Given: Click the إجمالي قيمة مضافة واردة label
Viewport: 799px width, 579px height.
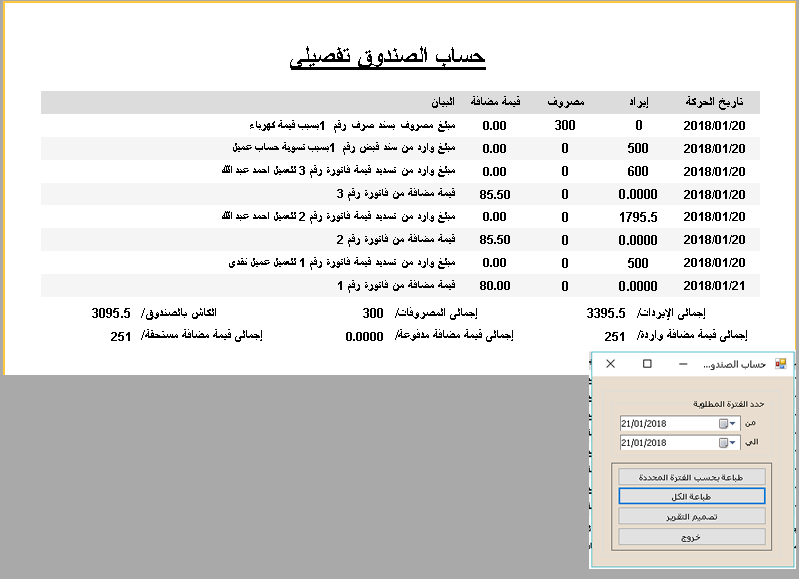Looking at the screenshot, I should [x=693, y=335].
